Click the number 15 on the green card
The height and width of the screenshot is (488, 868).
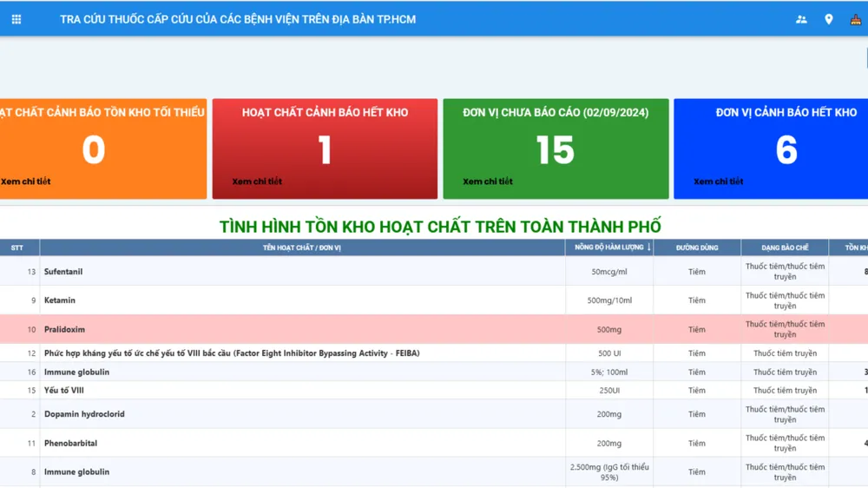tap(556, 150)
